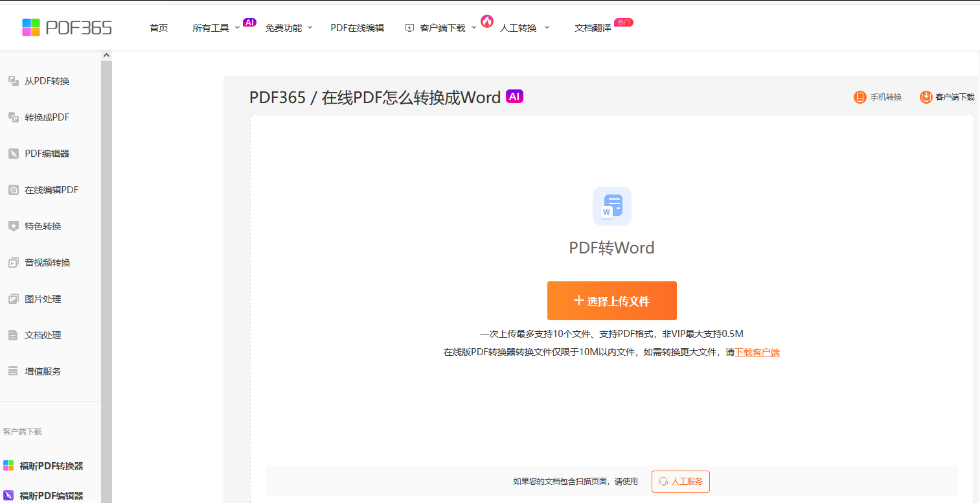Expand the 免费功能 dropdown arrow
Viewport: 980px width, 503px height.
pyautogui.click(x=310, y=27)
